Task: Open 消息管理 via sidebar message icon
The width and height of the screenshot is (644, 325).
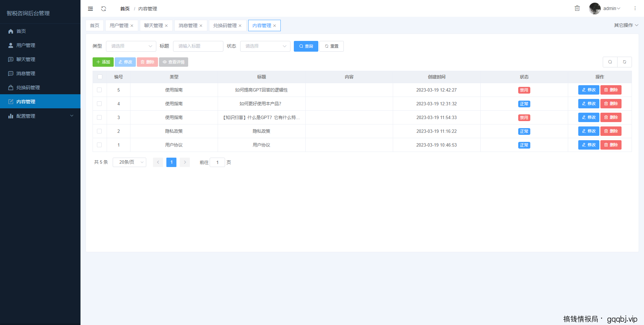Action: pos(11,73)
